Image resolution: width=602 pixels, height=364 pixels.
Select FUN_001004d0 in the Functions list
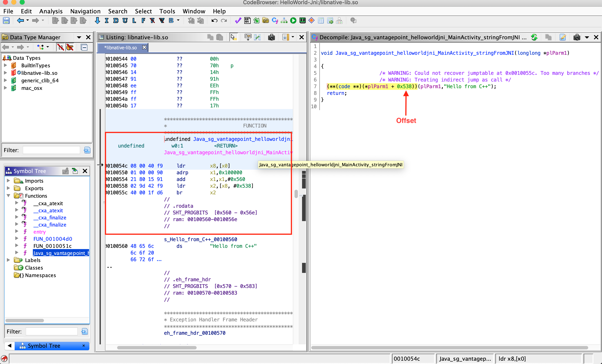click(53, 239)
